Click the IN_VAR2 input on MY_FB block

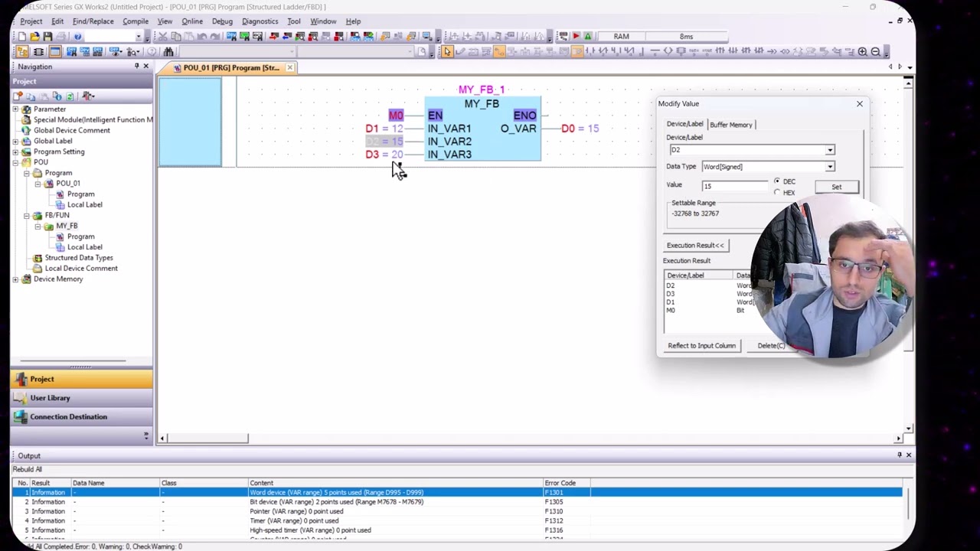[x=449, y=142]
